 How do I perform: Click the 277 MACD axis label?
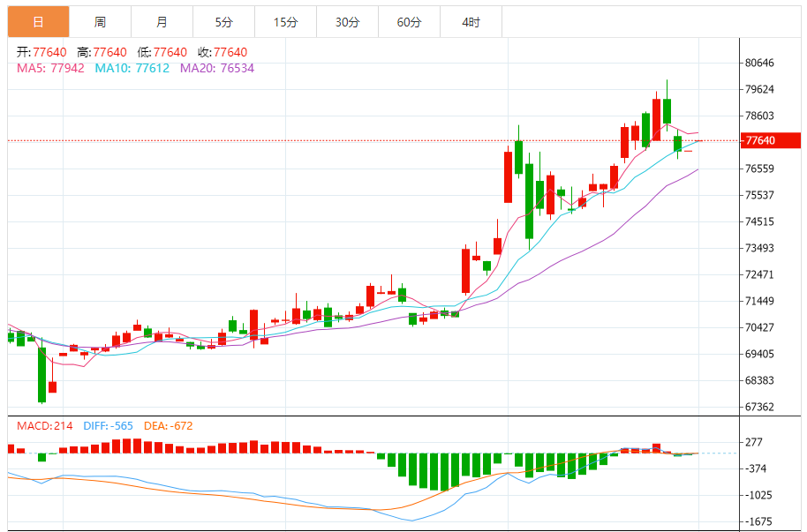point(754,442)
